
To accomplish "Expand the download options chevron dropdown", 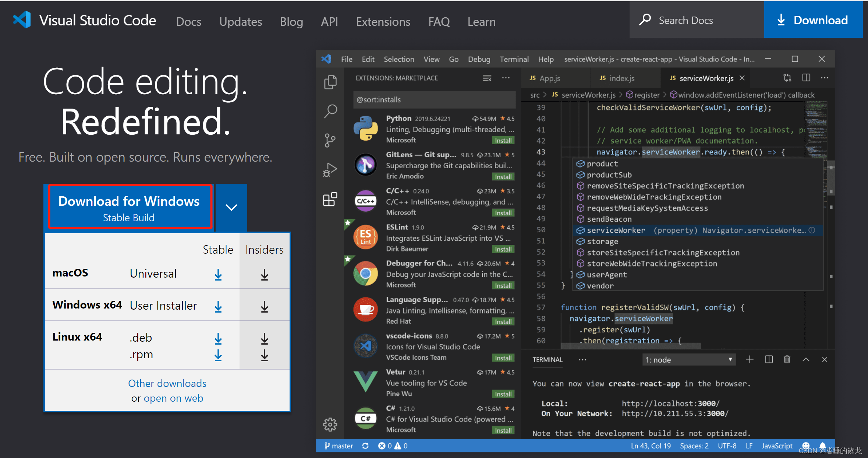I will click(x=231, y=208).
